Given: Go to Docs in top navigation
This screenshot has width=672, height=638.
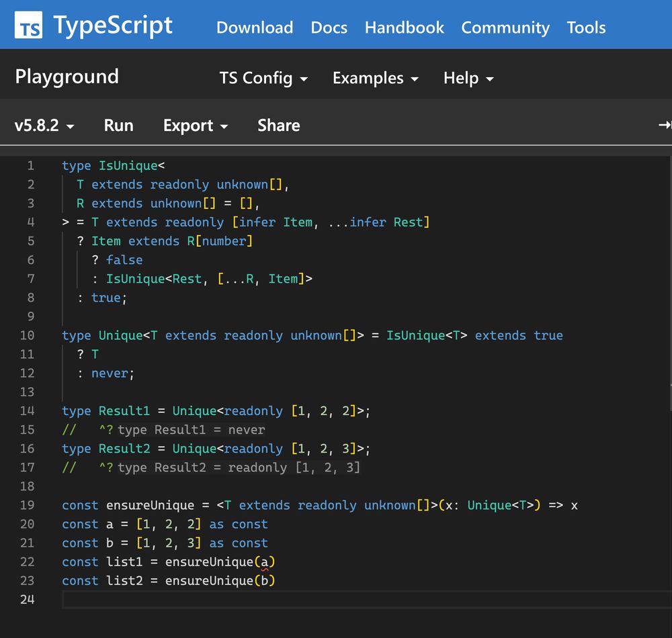Looking at the screenshot, I should (329, 28).
